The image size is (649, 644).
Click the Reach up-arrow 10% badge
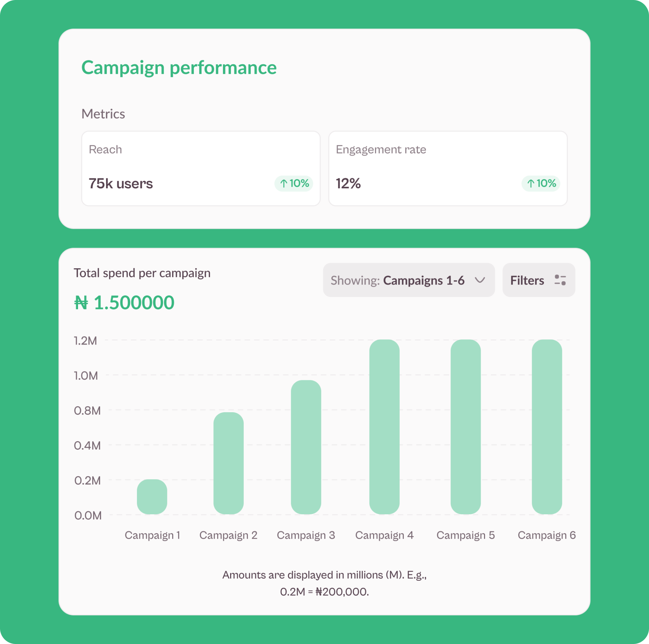pyautogui.click(x=294, y=183)
